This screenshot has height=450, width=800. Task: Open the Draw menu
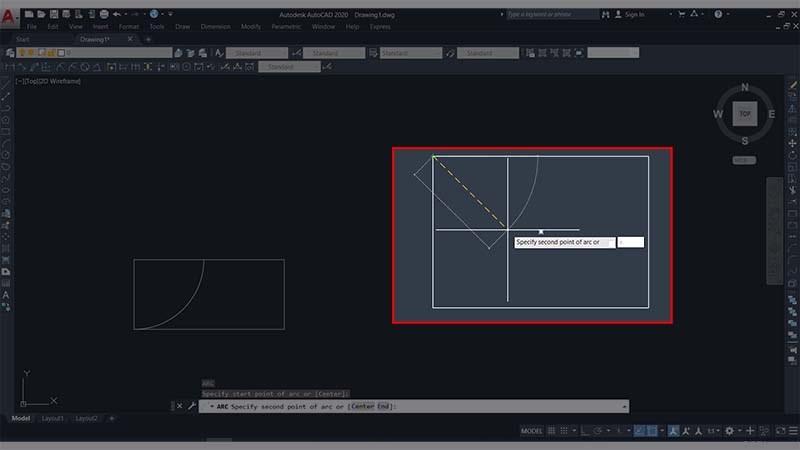[182, 27]
